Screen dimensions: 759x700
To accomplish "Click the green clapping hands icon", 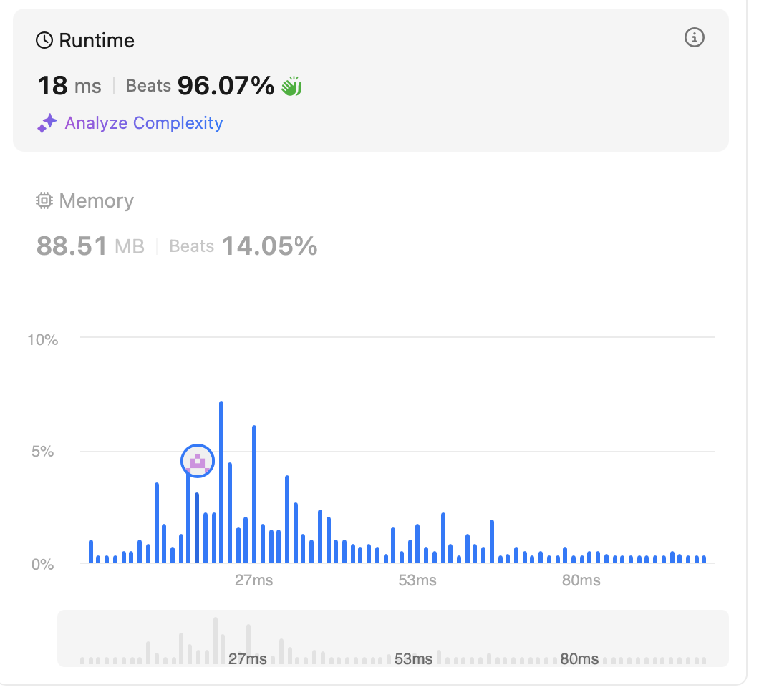I will [x=291, y=87].
